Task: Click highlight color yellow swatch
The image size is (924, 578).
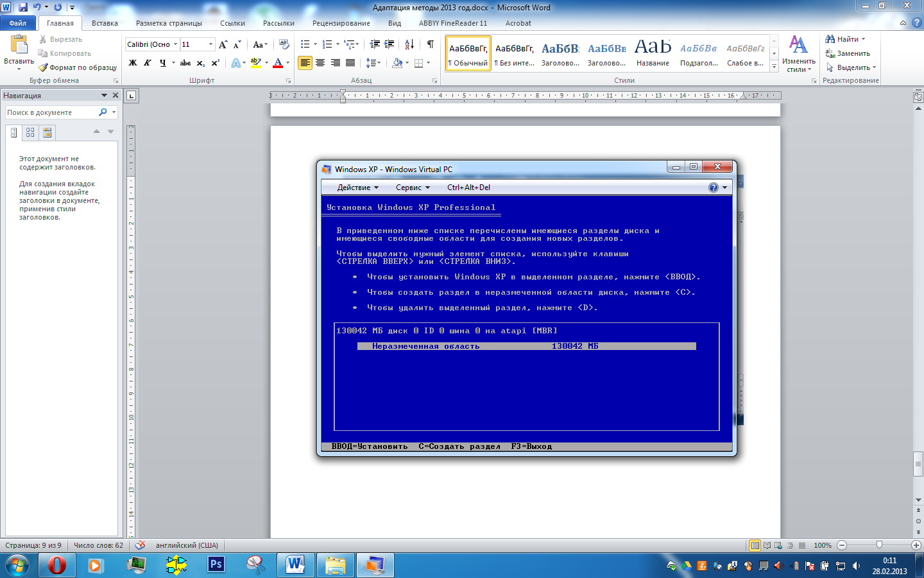Action: [255, 63]
